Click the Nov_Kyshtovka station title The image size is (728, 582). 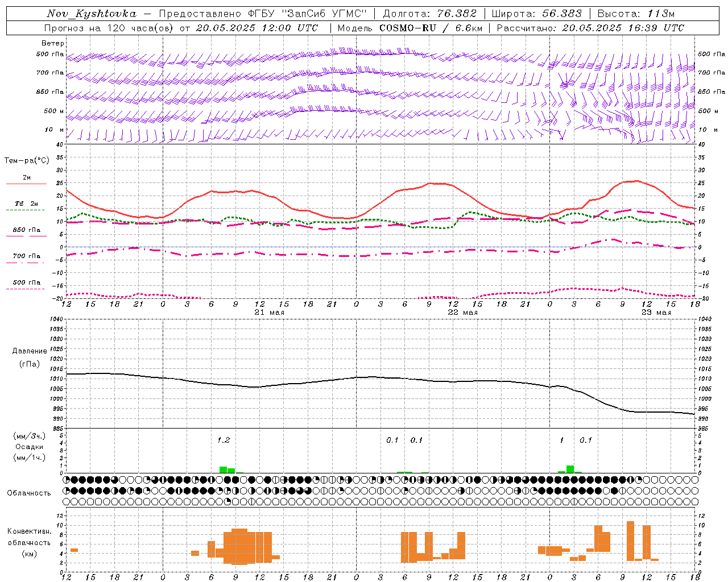(92, 14)
